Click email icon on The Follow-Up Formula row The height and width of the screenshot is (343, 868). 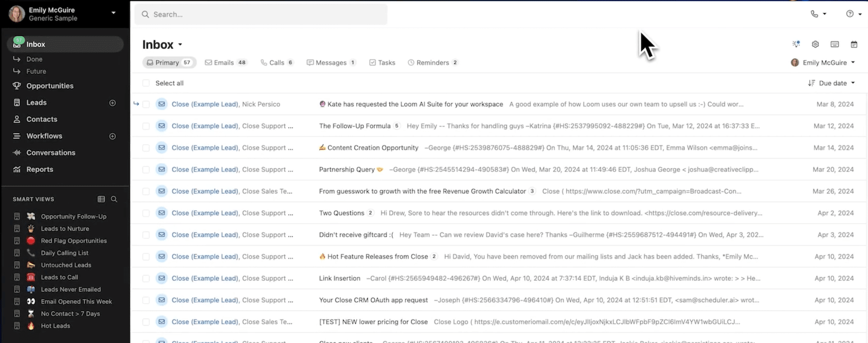click(x=161, y=126)
